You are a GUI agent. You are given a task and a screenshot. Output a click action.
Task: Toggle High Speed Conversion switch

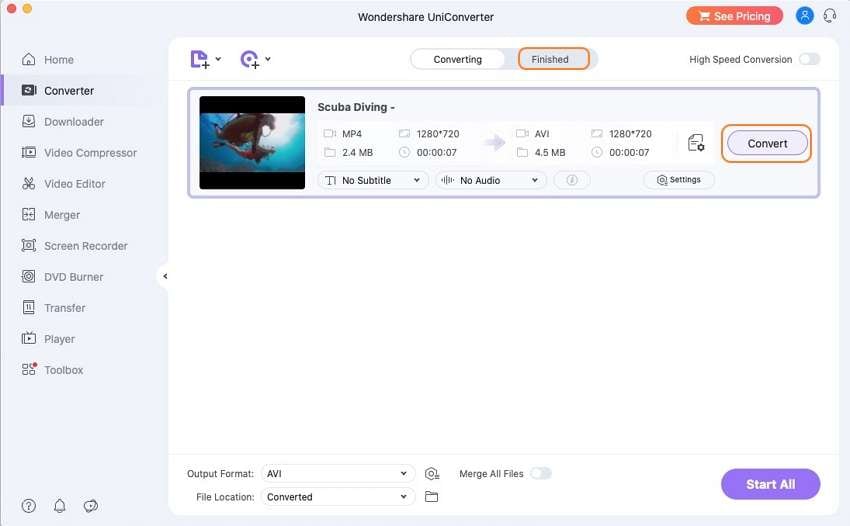click(809, 59)
